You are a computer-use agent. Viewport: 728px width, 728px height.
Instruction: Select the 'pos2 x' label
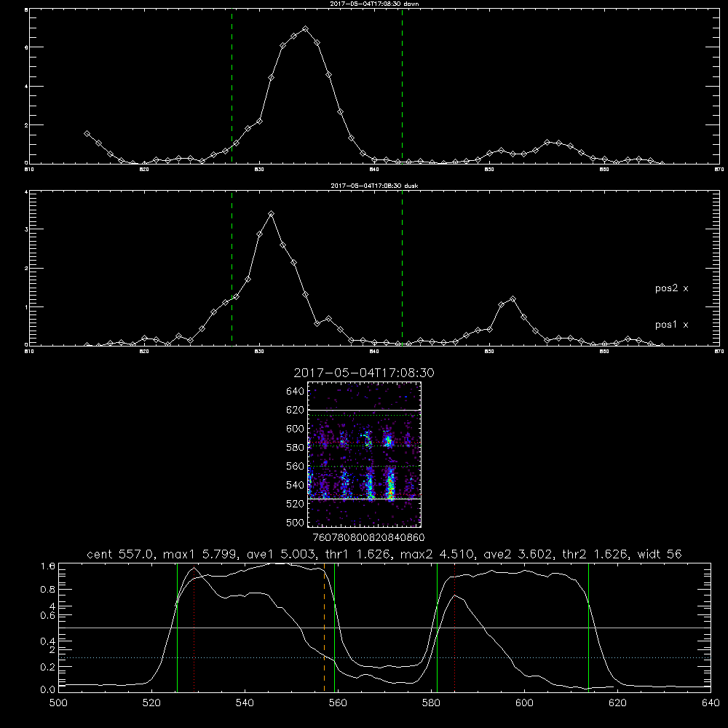[x=671, y=288]
